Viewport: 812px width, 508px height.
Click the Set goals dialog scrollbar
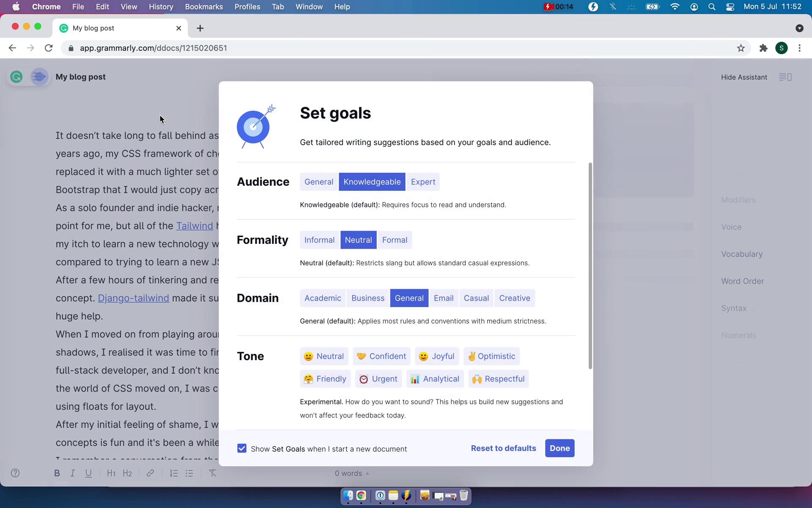point(590,266)
